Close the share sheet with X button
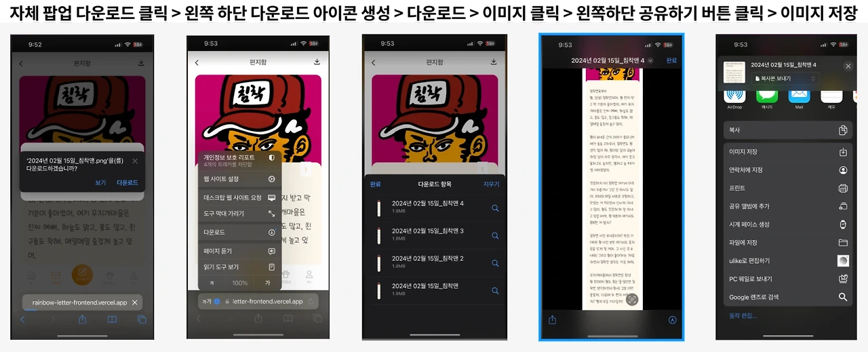The image size is (868, 352). [x=848, y=66]
